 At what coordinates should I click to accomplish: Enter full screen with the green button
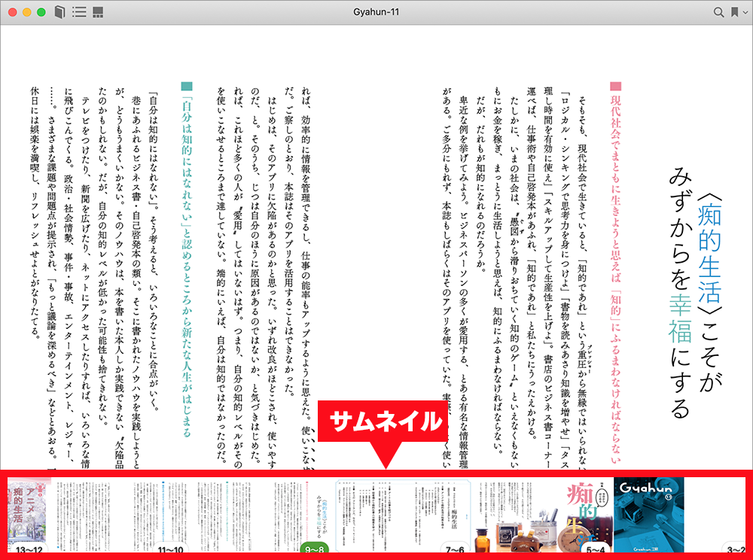pyautogui.click(x=41, y=12)
